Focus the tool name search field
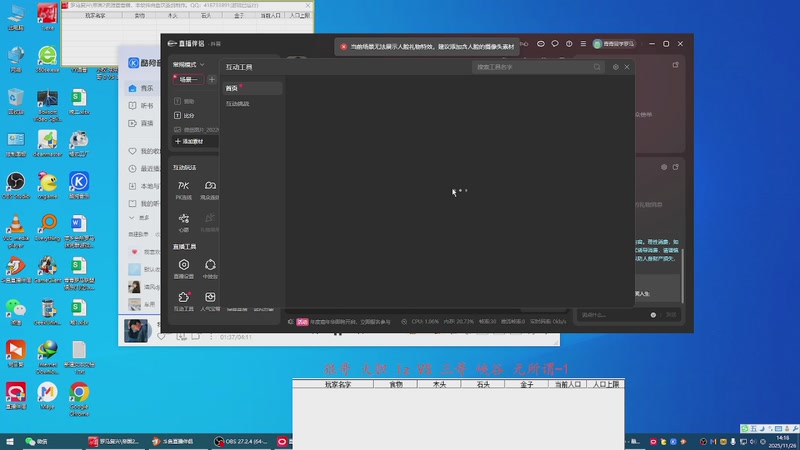 [533, 67]
